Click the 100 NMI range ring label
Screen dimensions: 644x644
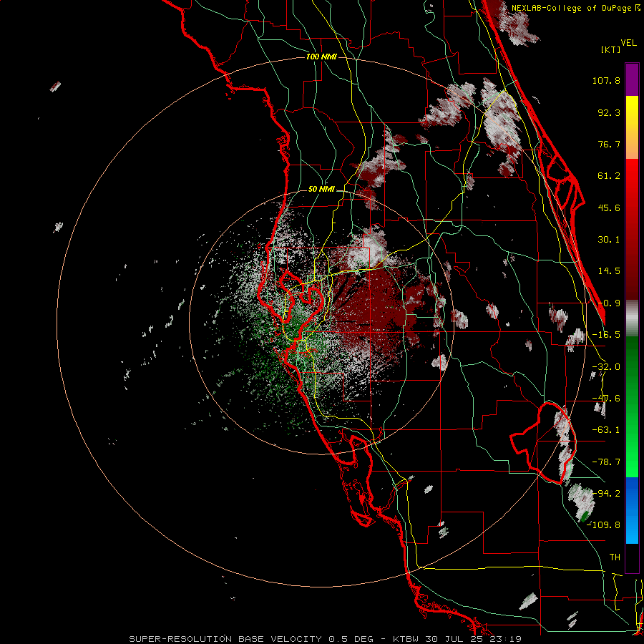(x=321, y=57)
